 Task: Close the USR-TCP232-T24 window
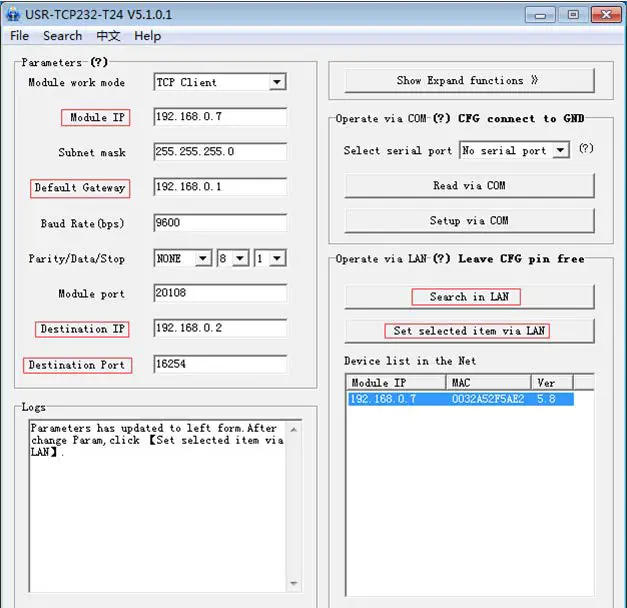(x=606, y=15)
